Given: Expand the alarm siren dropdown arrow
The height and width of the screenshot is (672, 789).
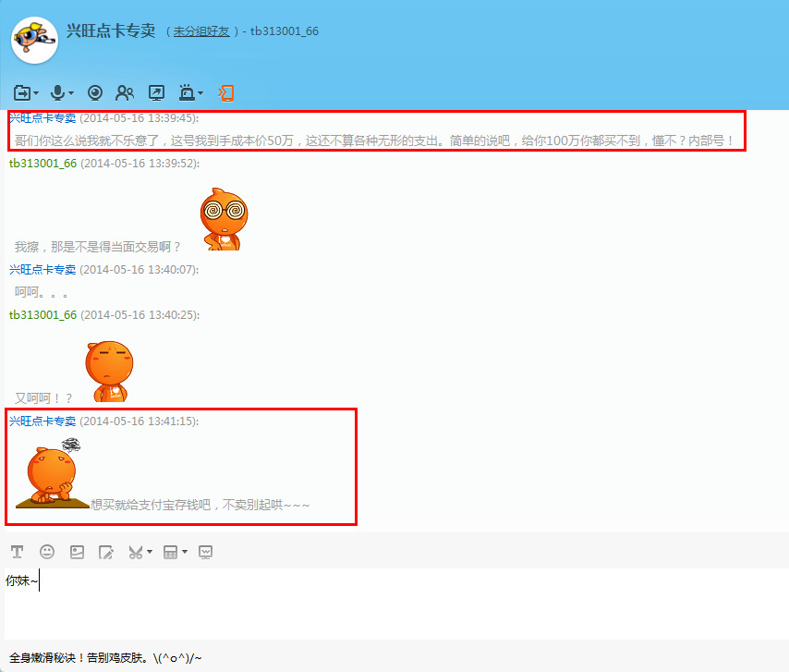Looking at the screenshot, I should [200, 93].
